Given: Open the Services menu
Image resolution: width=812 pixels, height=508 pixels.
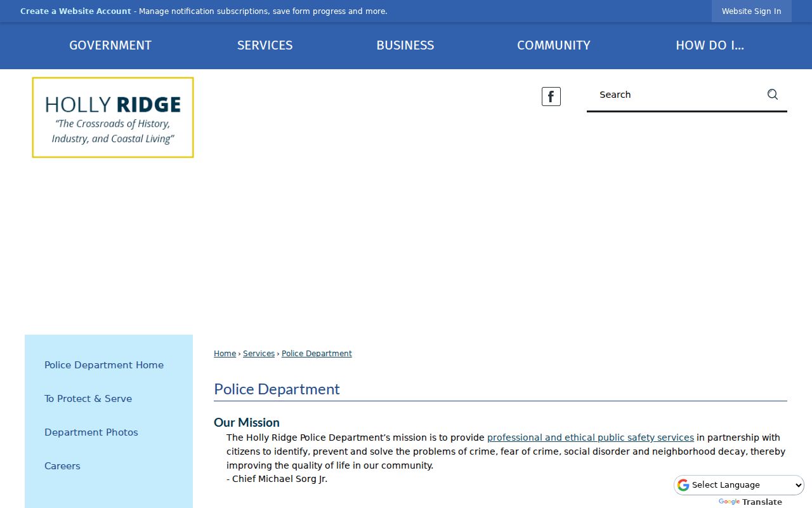Looking at the screenshot, I should click(x=265, y=46).
